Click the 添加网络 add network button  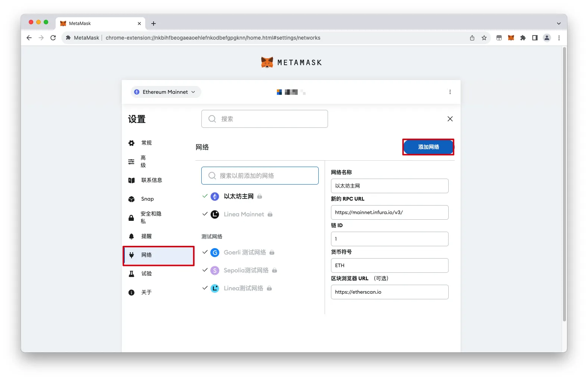click(428, 147)
